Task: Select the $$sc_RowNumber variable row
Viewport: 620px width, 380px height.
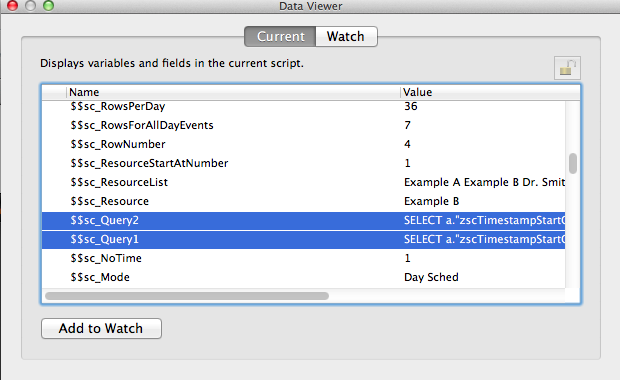Action: pos(304,144)
